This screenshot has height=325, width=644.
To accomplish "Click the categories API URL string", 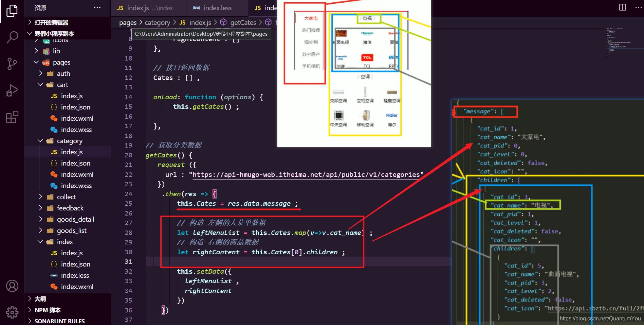I will point(306,174).
